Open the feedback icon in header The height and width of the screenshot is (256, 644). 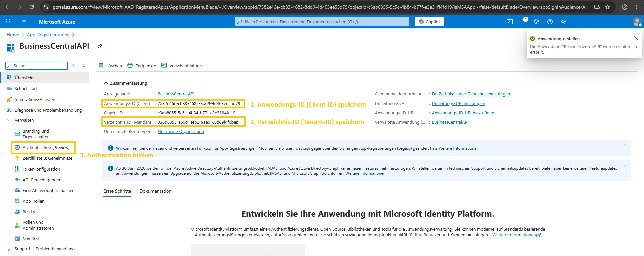pyautogui.click(x=563, y=22)
